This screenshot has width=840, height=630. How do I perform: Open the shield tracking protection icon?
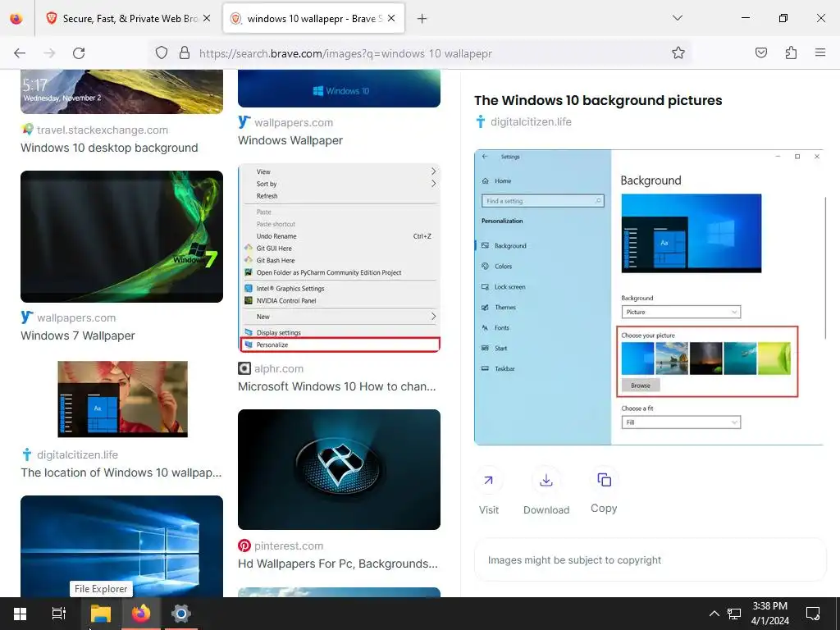(162, 52)
